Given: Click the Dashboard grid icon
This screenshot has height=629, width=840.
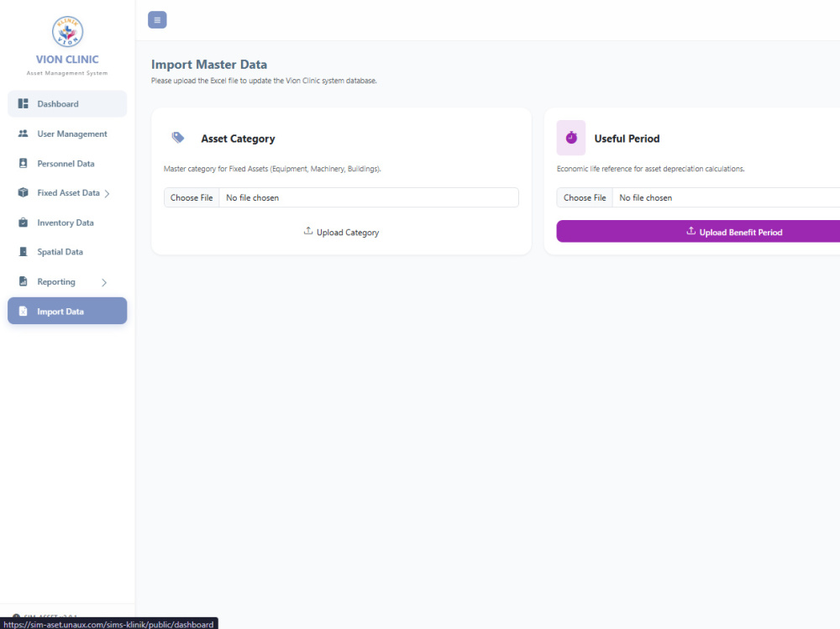Looking at the screenshot, I should pos(23,103).
